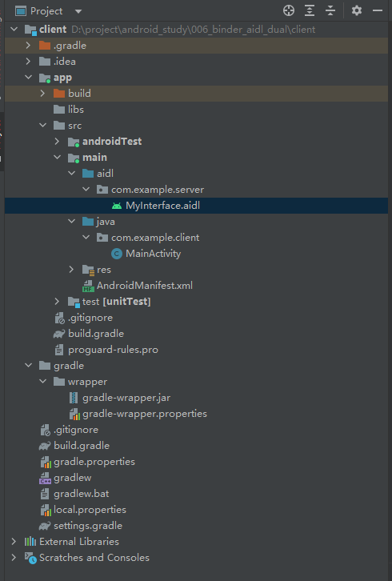Expand the androidTest source folder

[57, 141]
